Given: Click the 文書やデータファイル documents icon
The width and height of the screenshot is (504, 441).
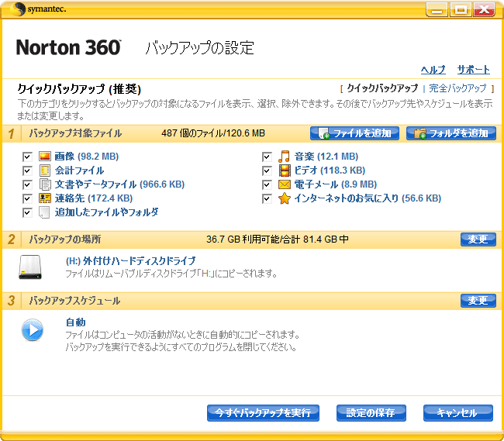Looking at the screenshot, I should 45,184.
